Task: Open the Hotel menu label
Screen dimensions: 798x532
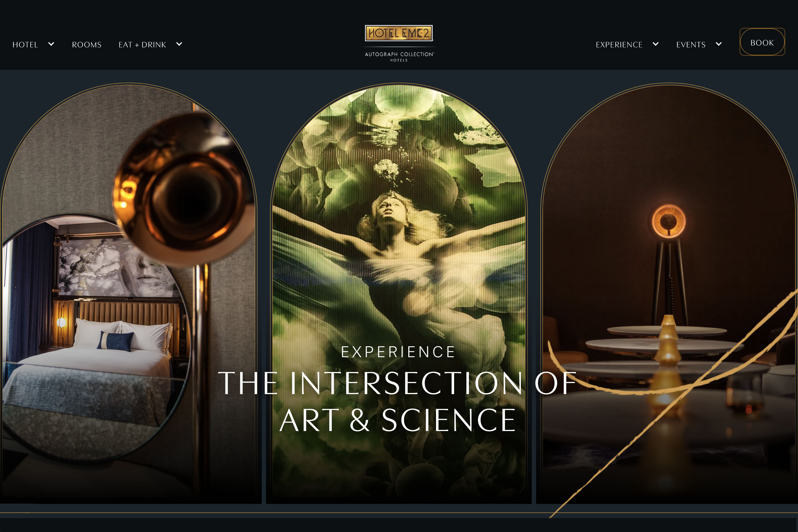Action: (25, 45)
